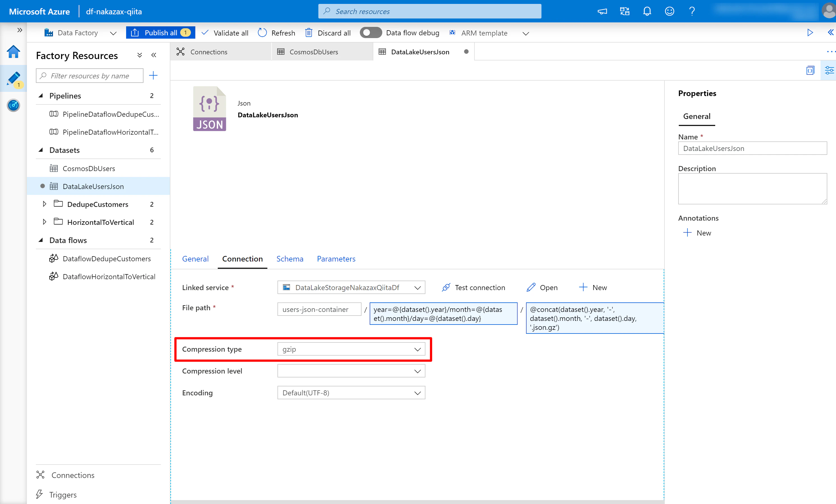Image resolution: width=836 pixels, height=504 pixels.
Task: Click the Search resources field
Action: pyautogui.click(x=430, y=11)
